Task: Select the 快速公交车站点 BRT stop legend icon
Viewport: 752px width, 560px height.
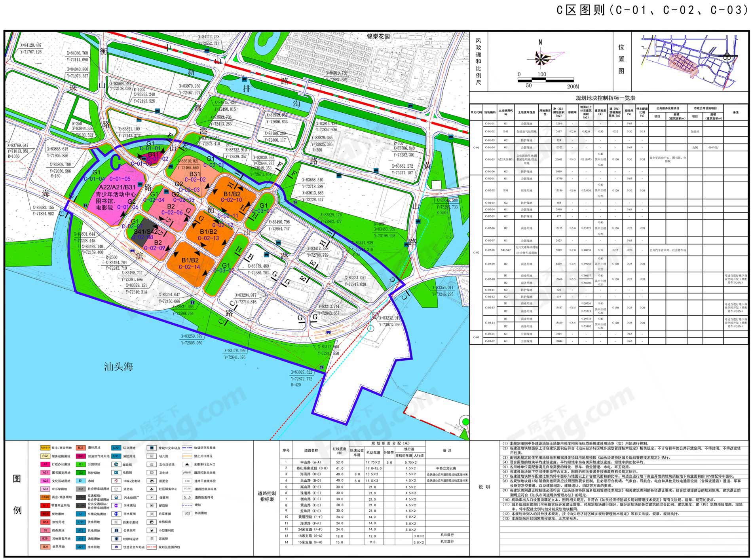Action: tap(116, 547)
